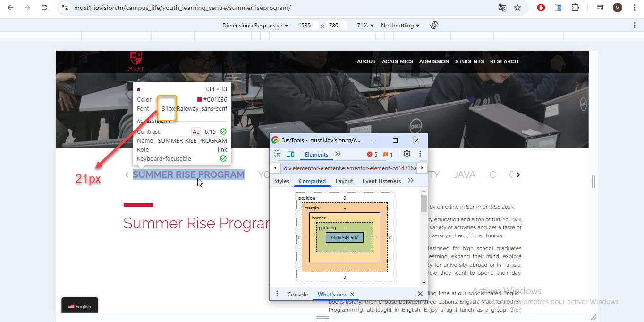This screenshot has width=644, height=322.
Task: Open the media control music icon
Action: pos(601,8)
